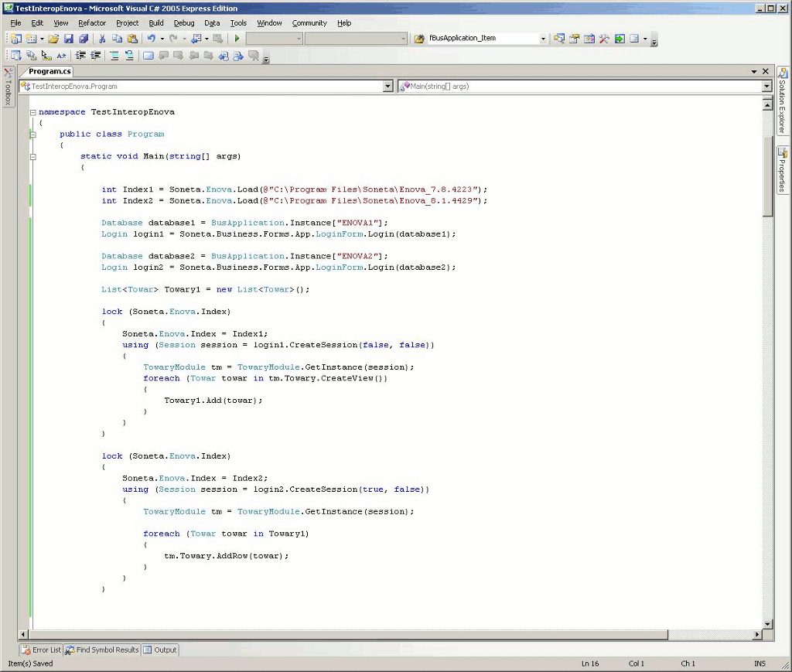Open the Properties Window toolbar icon
The image size is (792, 672).
click(x=575, y=39)
